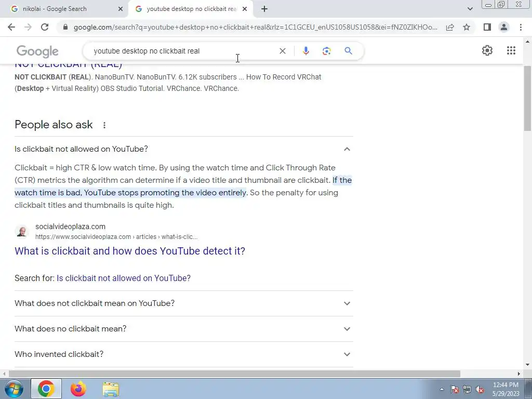The image size is (532, 399).
Task: Click inside the Google search input
Action: tap(183, 51)
